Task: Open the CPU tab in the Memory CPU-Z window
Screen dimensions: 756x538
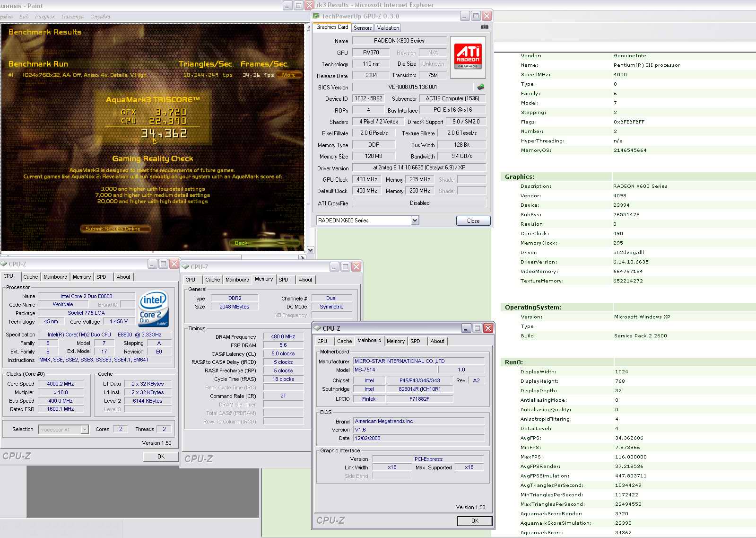Action: coord(191,280)
